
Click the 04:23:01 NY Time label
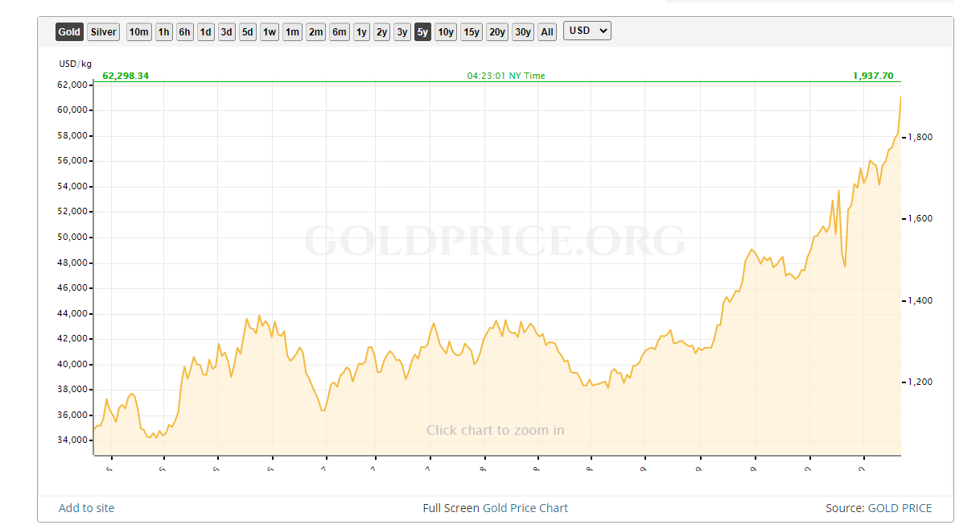[x=506, y=76]
